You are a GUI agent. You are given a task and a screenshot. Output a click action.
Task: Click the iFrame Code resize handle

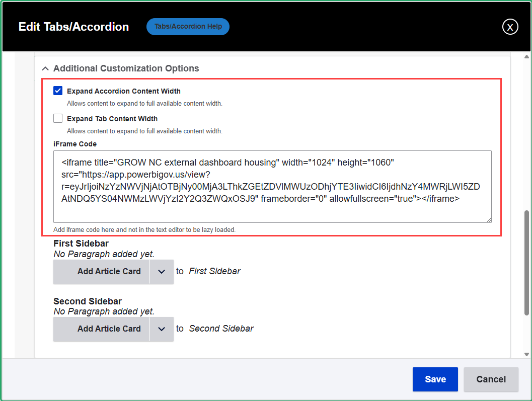(489, 220)
